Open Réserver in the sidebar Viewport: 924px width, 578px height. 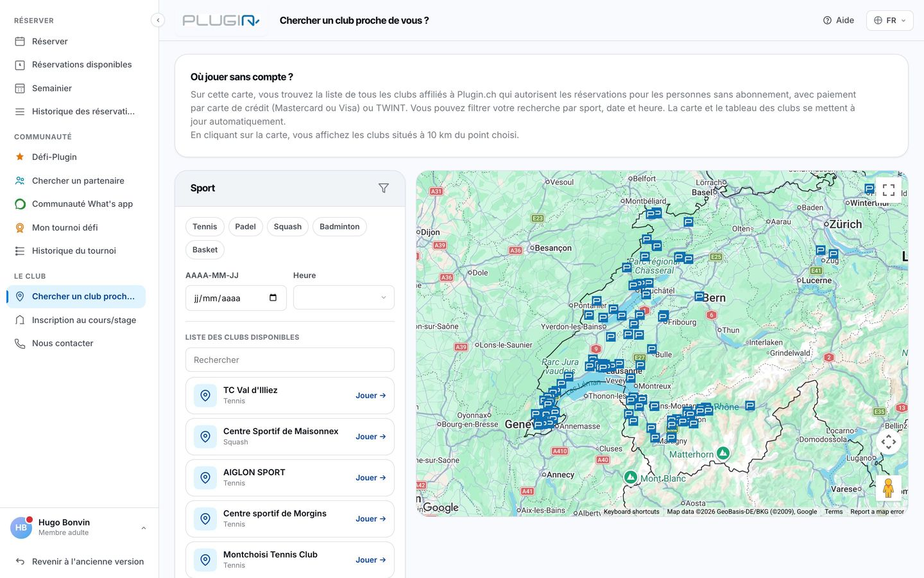(x=76, y=41)
